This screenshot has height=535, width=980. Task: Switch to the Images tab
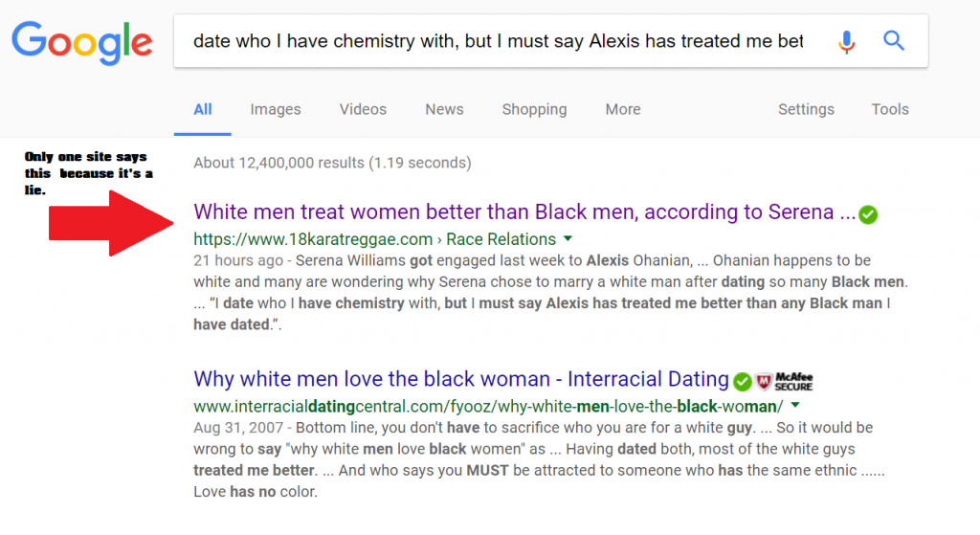276,109
